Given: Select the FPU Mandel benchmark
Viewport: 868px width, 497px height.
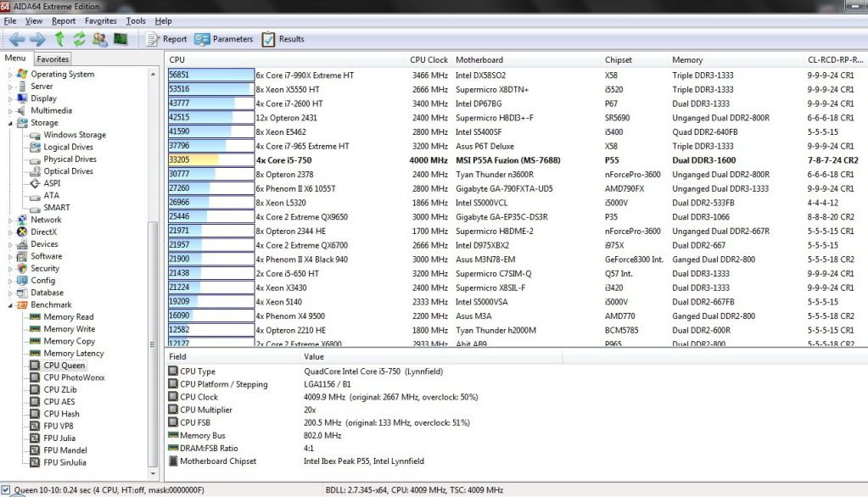Looking at the screenshot, I should click(x=65, y=450).
